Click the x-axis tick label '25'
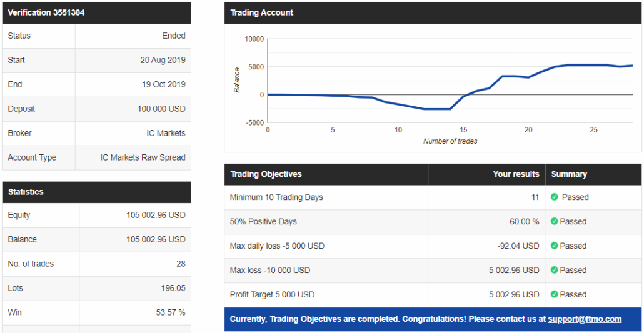This screenshot has width=644, height=333. click(x=593, y=130)
